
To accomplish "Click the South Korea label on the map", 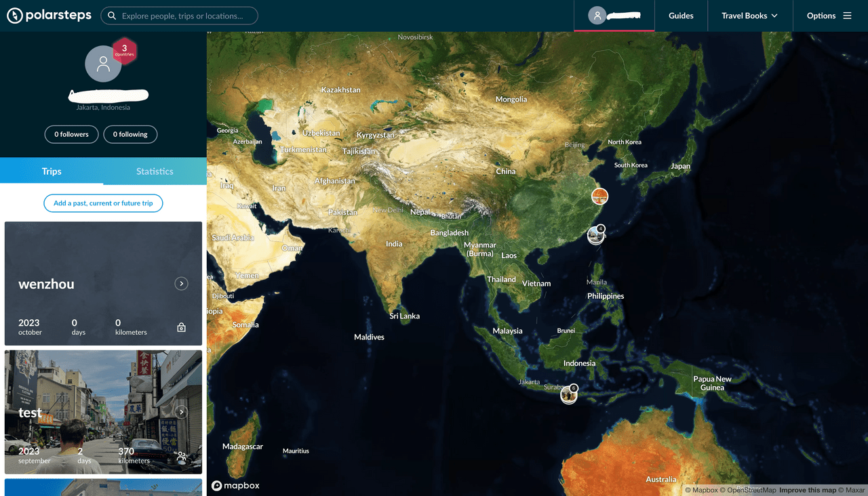I will 631,165.
